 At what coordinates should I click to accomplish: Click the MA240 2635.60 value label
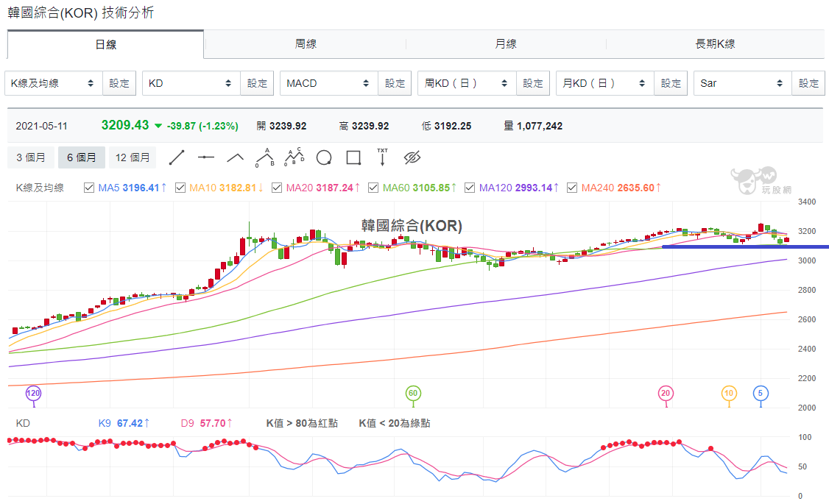621,188
